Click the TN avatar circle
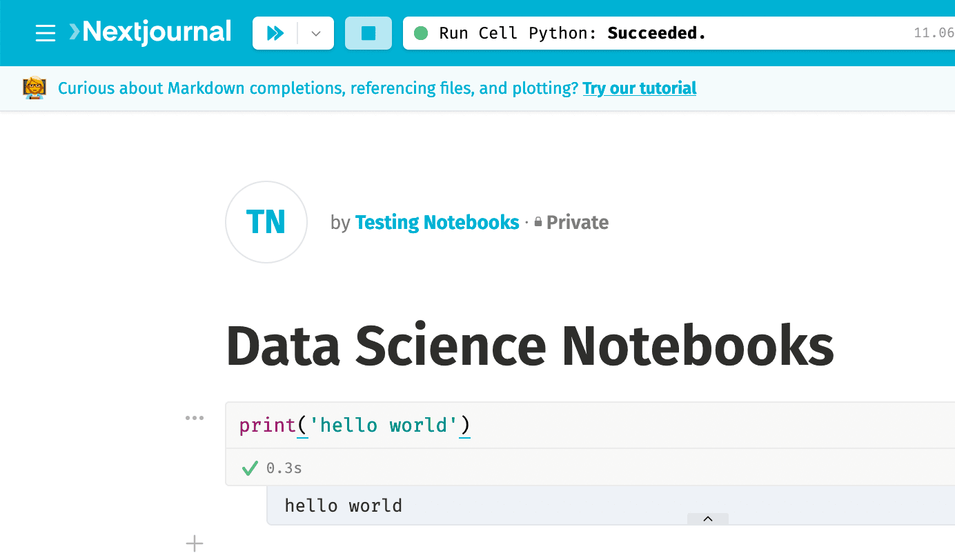Screen dimensions: 955x560 click(x=266, y=222)
